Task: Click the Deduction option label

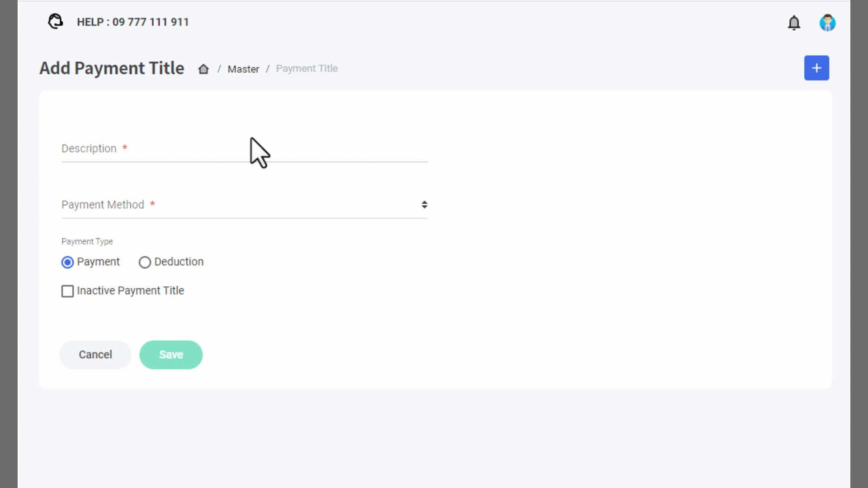Action: 179,262
